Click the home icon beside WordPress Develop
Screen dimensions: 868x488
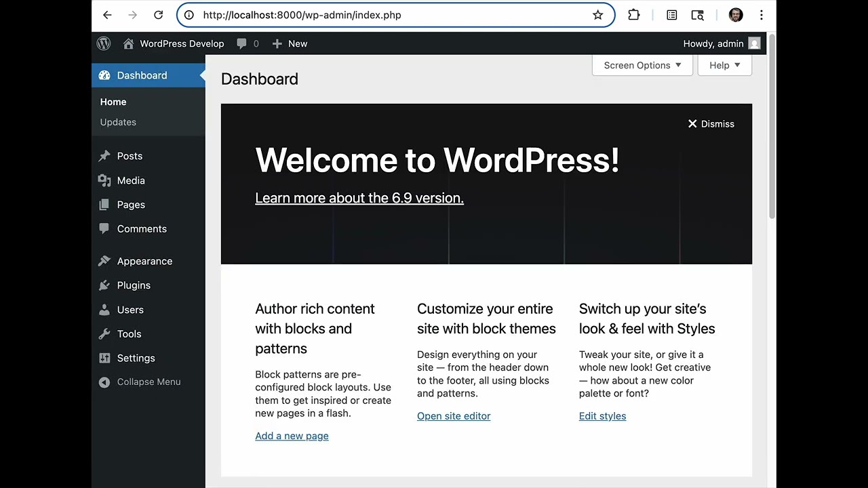pos(128,43)
